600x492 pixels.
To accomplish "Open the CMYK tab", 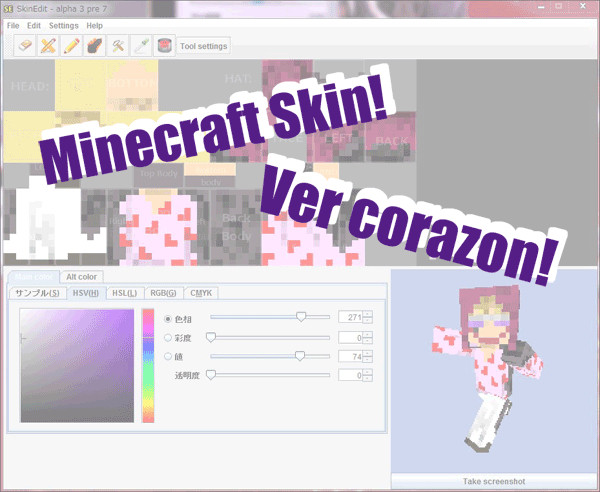I will [201, 293].
